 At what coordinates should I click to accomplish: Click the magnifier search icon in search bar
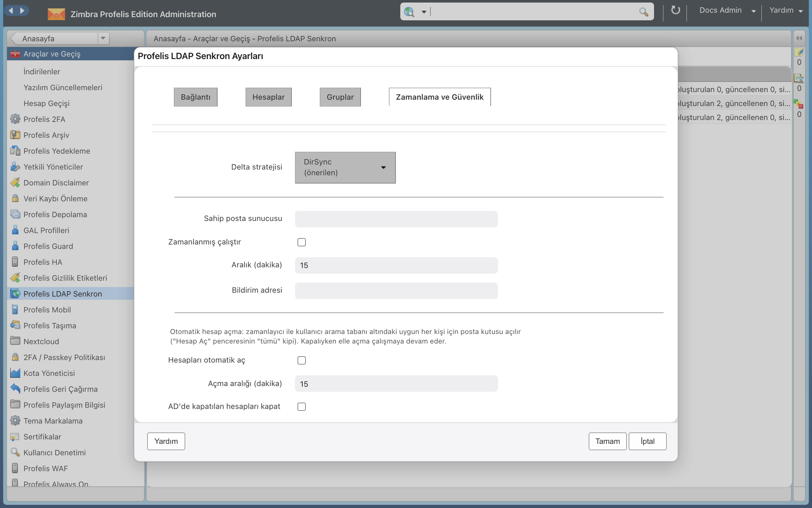coord(643,12)
